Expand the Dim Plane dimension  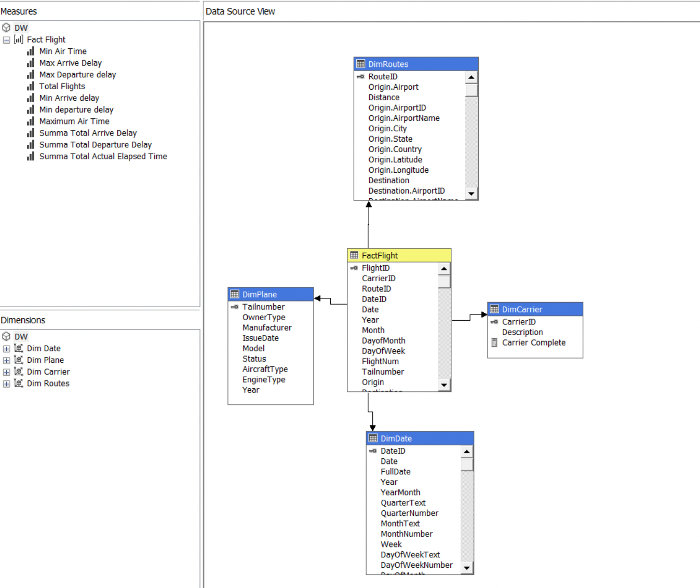coord(6,360)
